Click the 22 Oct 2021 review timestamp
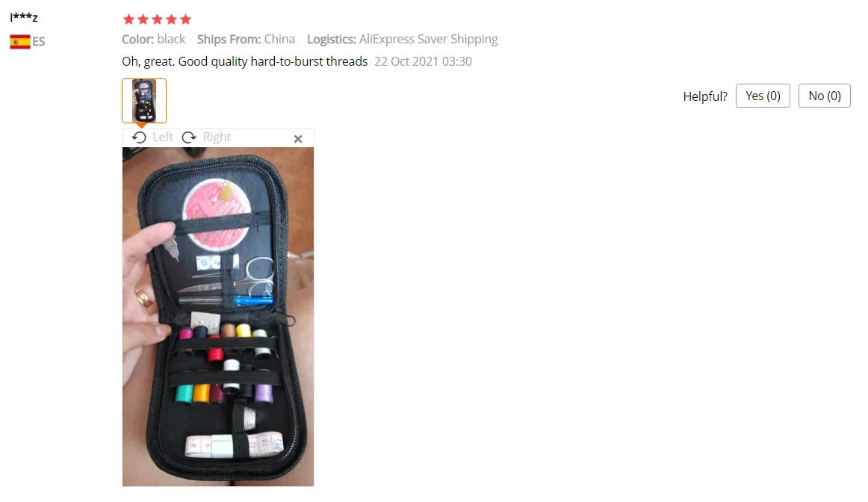Image resolution: width=868 pixels, height=502 pixels. (x=423, y=61)
